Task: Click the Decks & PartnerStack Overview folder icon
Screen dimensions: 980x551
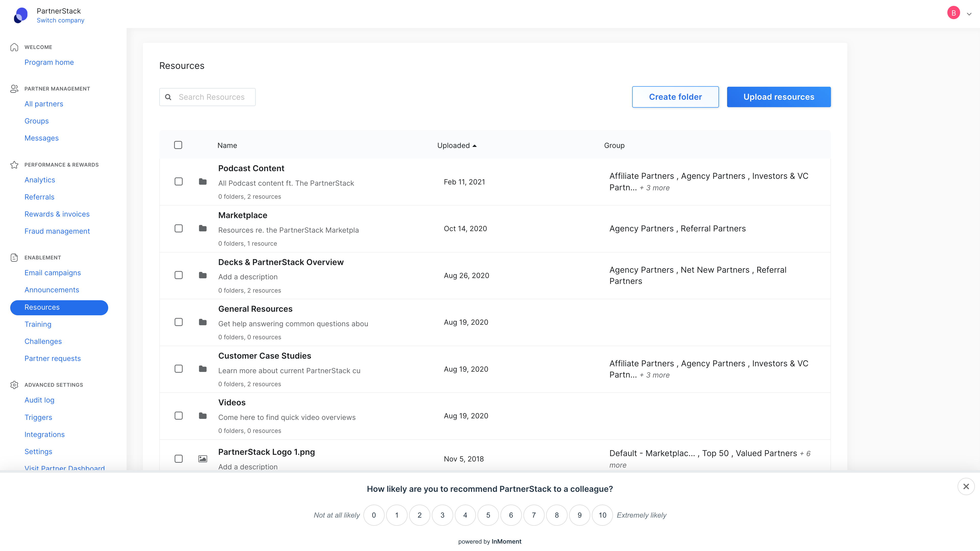Action: (x=203, y=275)
